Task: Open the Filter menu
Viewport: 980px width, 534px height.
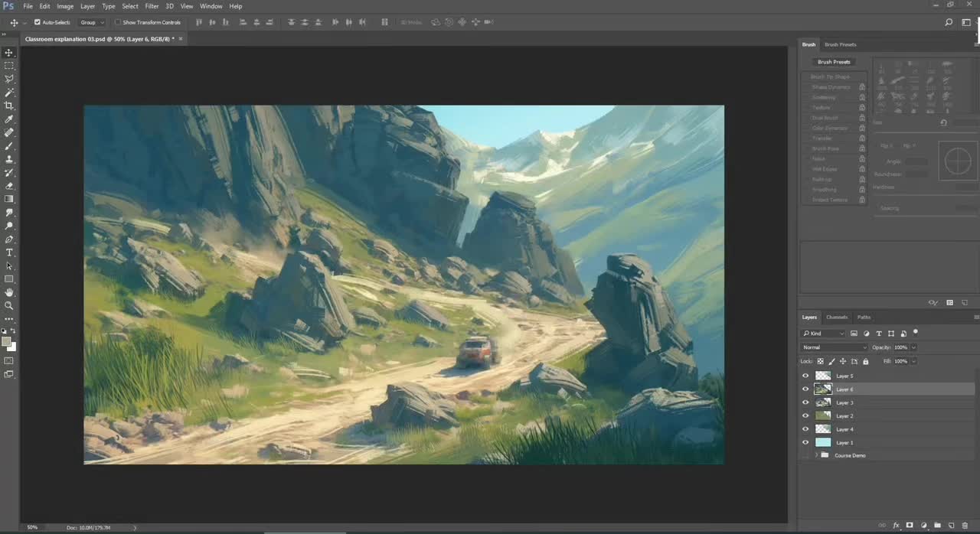Action: click(x=152, y=6)
